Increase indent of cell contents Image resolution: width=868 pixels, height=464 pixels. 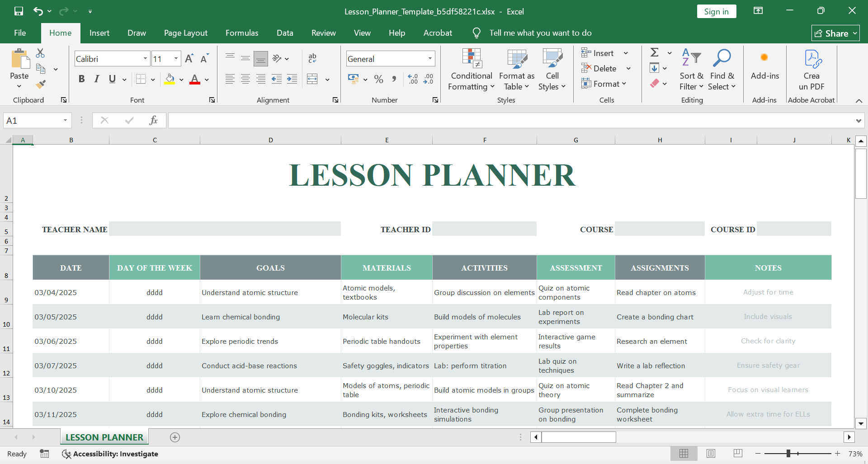pos(292,79)
